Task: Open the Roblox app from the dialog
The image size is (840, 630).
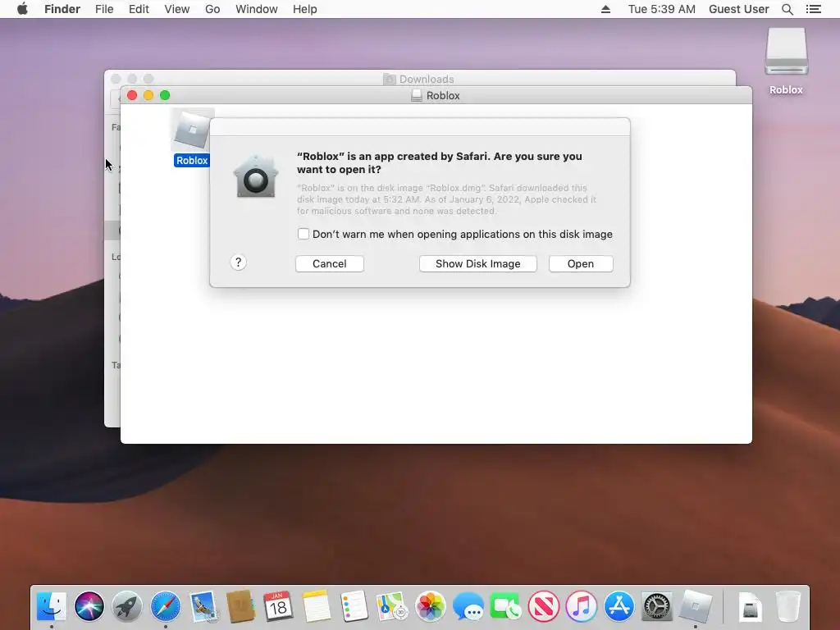Action: 581,263
